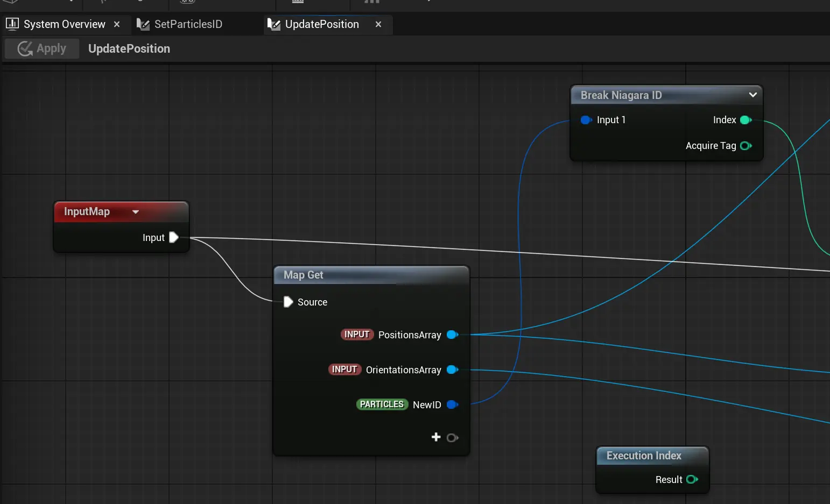Select the Map Get node title
The image size is (830, 504).
coord(304,275)
